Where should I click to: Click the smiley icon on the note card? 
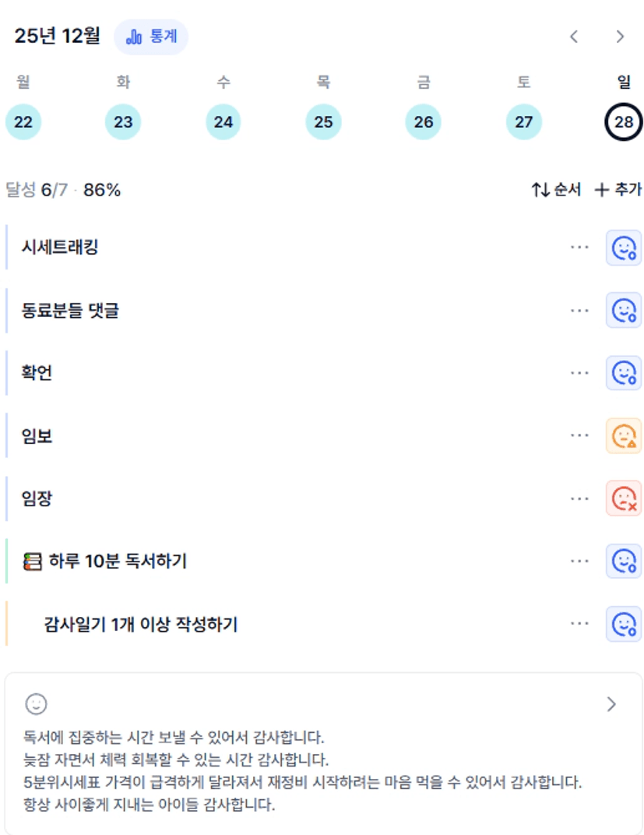click(x=36, y=704)
